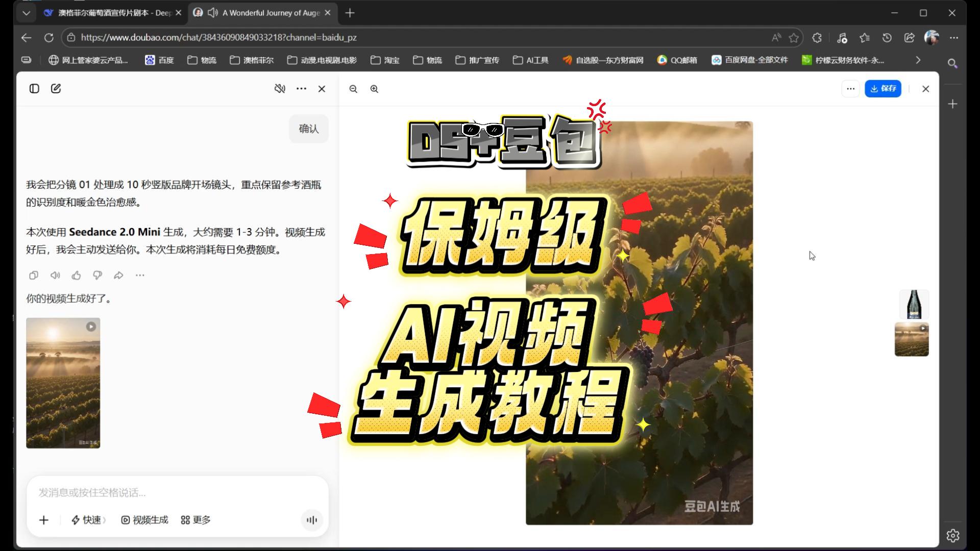Open the 百度网盘-全部文件 bookmark
This screenshot has width=980, height=551.
pyautogui.click(x=750, y=60)
